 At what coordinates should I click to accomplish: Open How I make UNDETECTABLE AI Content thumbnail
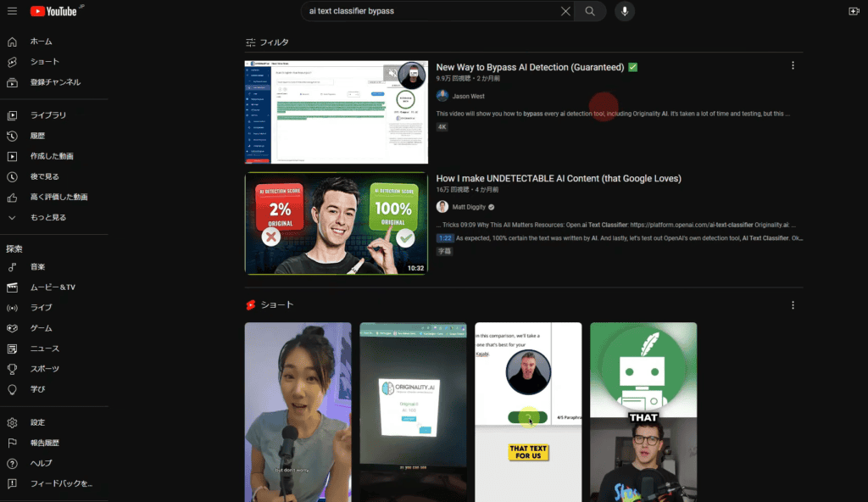tap(336, 223)
